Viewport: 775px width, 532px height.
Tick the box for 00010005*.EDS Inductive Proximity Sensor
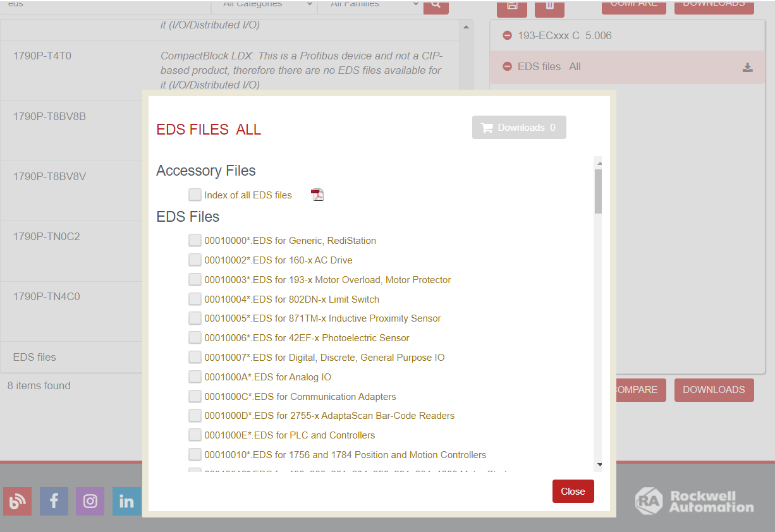[195, 318]
